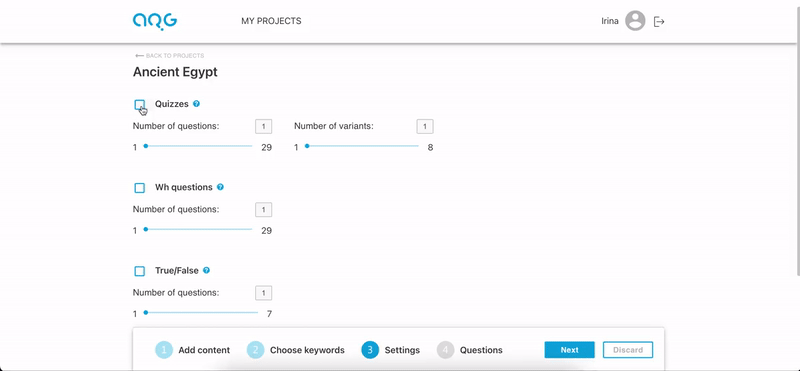This screenshot has width=800, height=371.
Task: Click the maximum value 8 of variants
Action: (x=430, y=147)
